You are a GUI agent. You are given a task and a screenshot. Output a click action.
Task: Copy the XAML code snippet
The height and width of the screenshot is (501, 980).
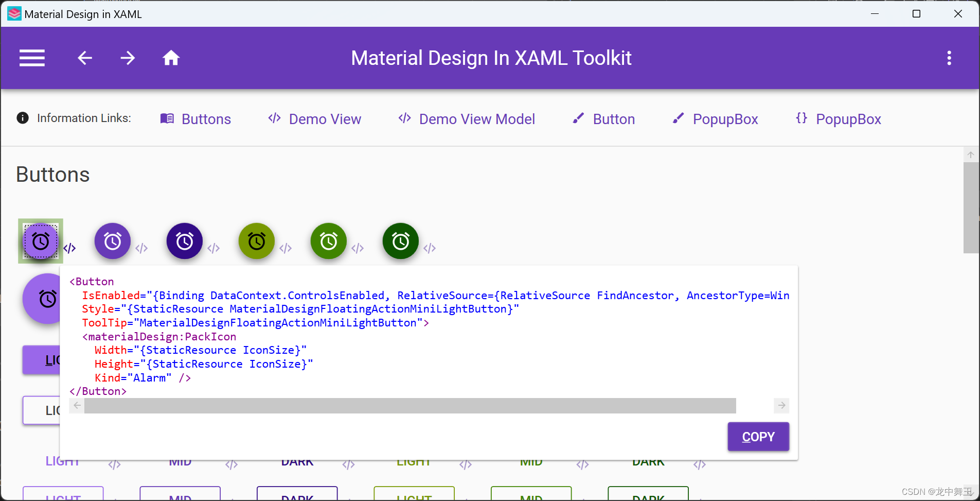point(758,437)
